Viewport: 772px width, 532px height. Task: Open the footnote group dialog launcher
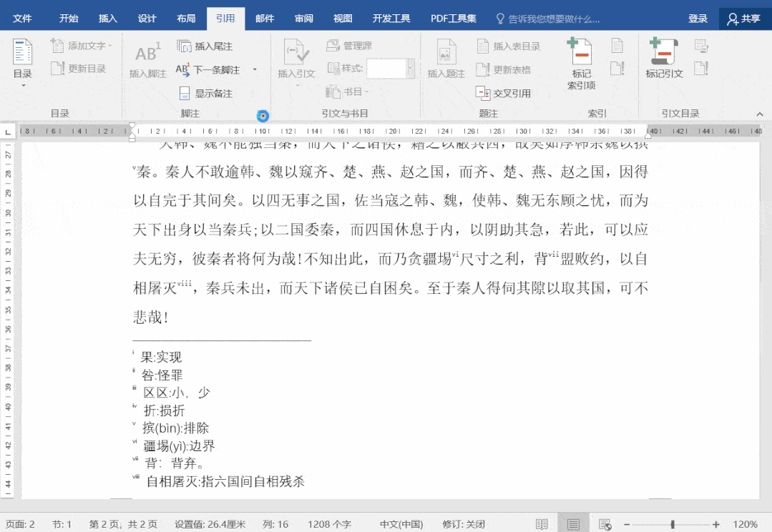click(263, 115)
